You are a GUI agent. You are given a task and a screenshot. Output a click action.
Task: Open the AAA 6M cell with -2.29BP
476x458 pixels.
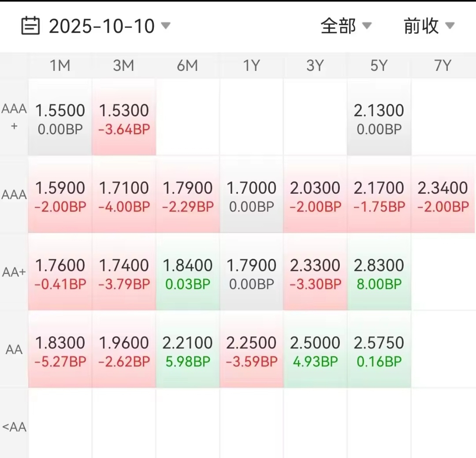[188, 195]
